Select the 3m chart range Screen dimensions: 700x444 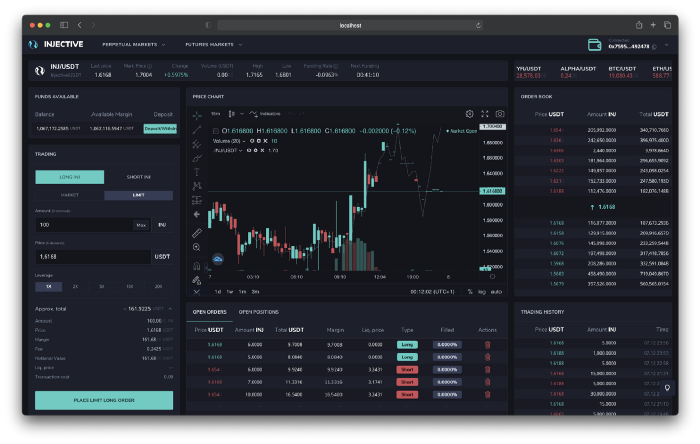click(x=255, y=292)
